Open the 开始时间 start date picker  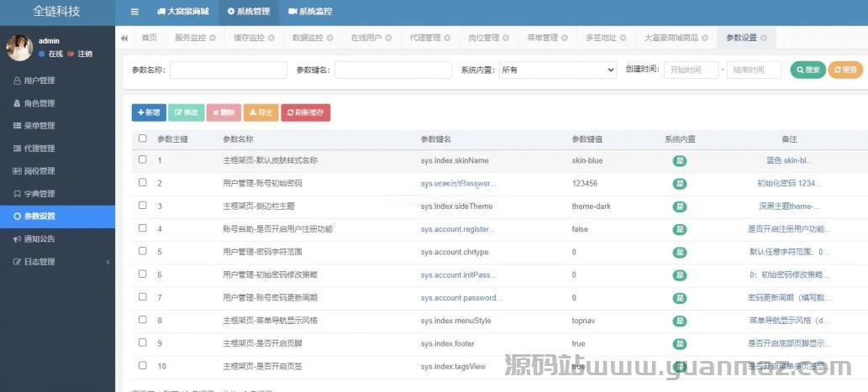coord(690,71)
